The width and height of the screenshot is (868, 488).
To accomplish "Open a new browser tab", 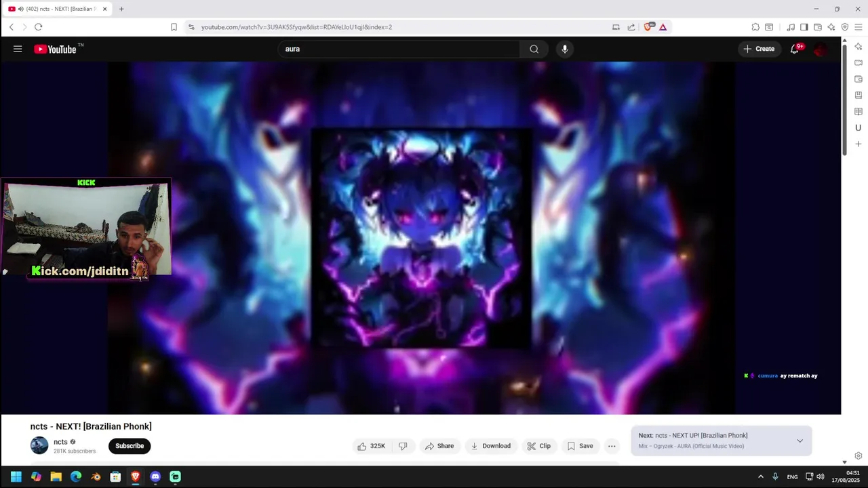I will pos(121,9).
